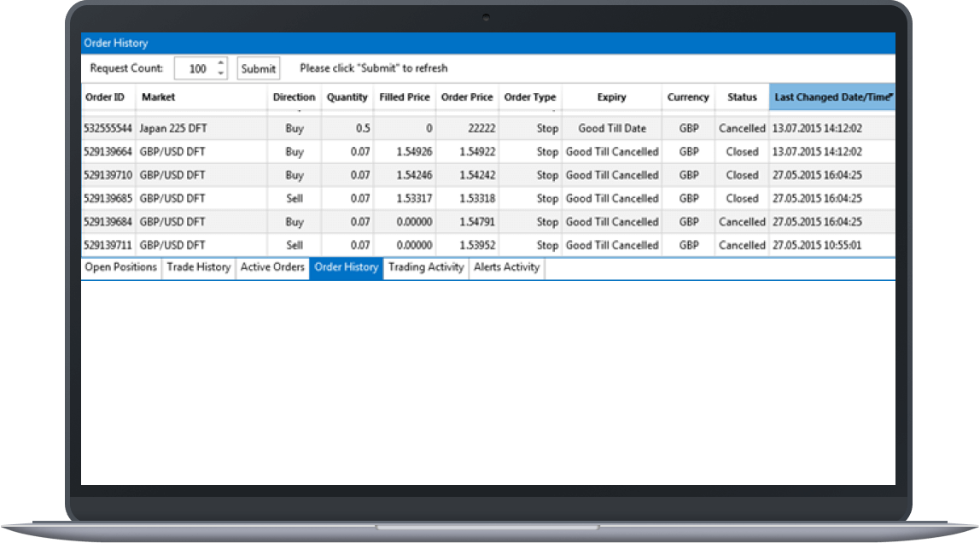This screenshot has height=543, width=980.
Task: Select the Active Orders tab
Action: click(272, 267)
